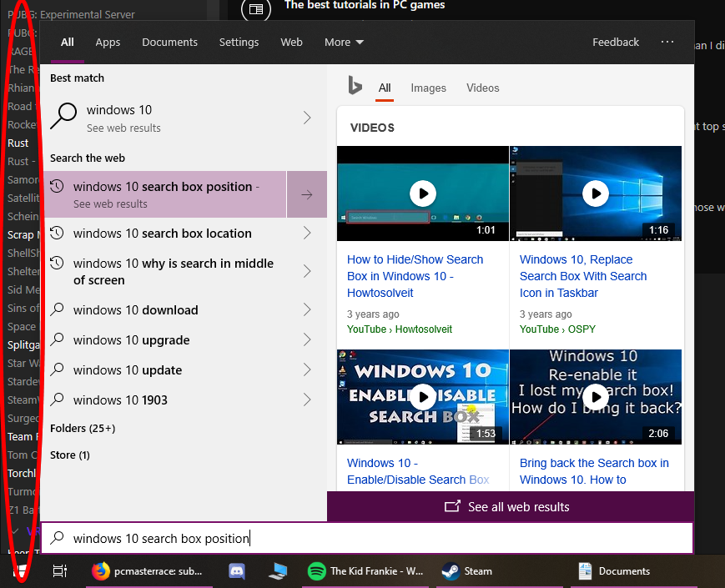Click magnifier icon beside windows 10 best match

[63, 116]
